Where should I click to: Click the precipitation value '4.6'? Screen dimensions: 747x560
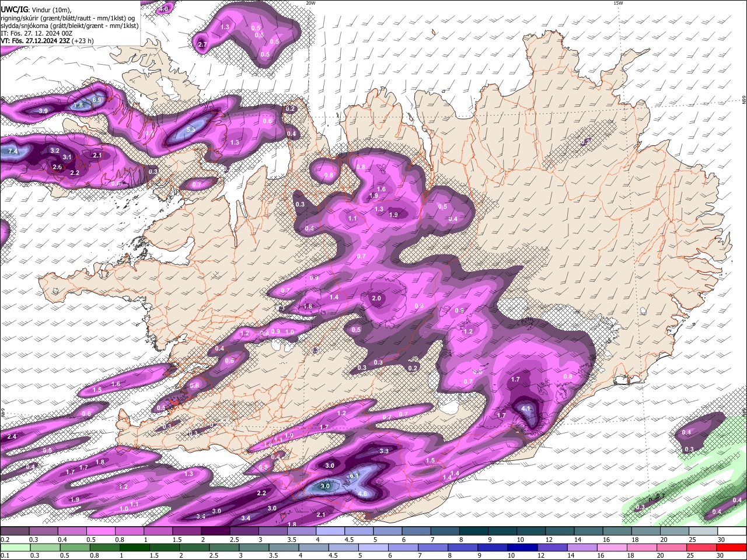362,494
